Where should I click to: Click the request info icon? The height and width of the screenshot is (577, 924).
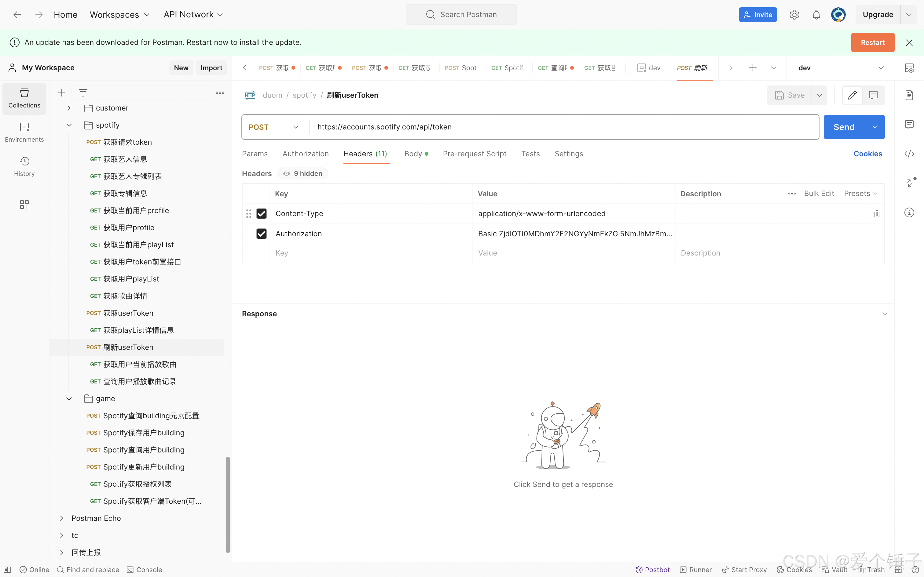(x=909, y=212)
